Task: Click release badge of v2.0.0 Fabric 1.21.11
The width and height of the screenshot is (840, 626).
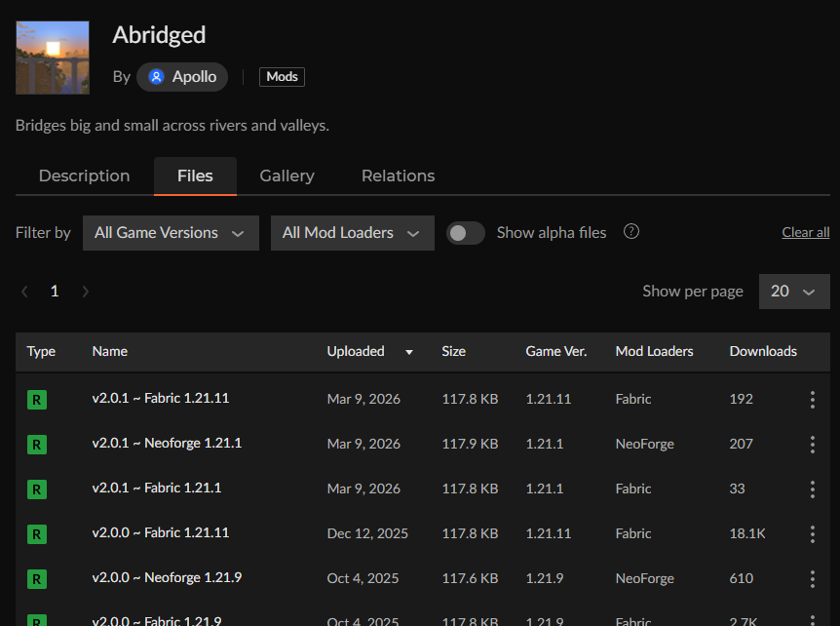Action: pos(36,534)
